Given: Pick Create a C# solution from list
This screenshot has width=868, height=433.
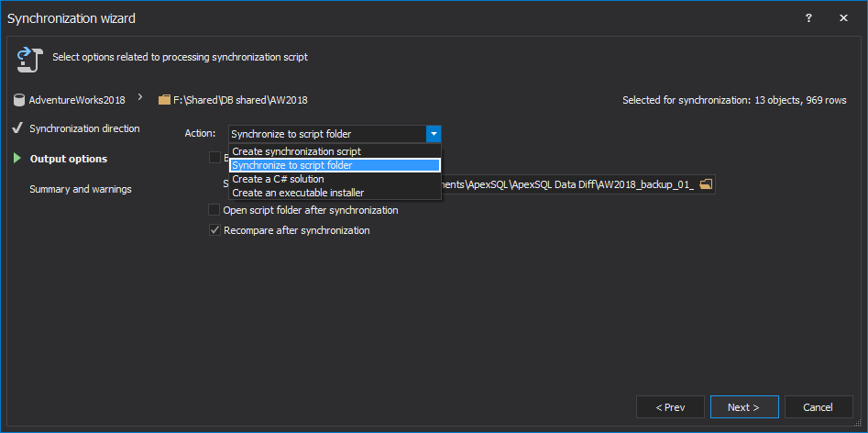Looking at the screenshot, I should (x=278, y=179).
